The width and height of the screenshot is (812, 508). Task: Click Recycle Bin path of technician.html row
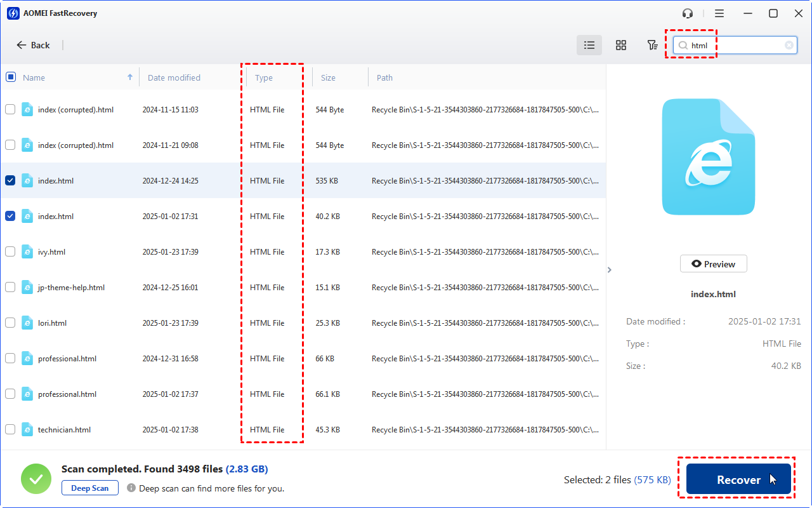click(x=485, y=430)
